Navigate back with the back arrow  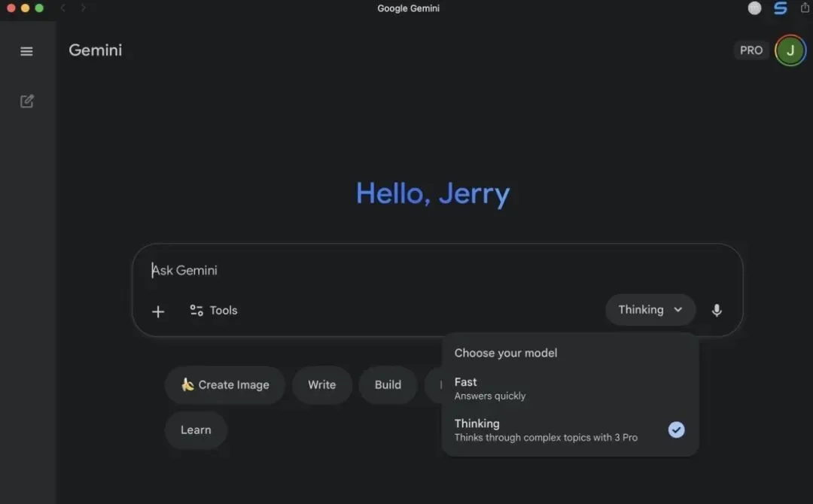[63, 8]
